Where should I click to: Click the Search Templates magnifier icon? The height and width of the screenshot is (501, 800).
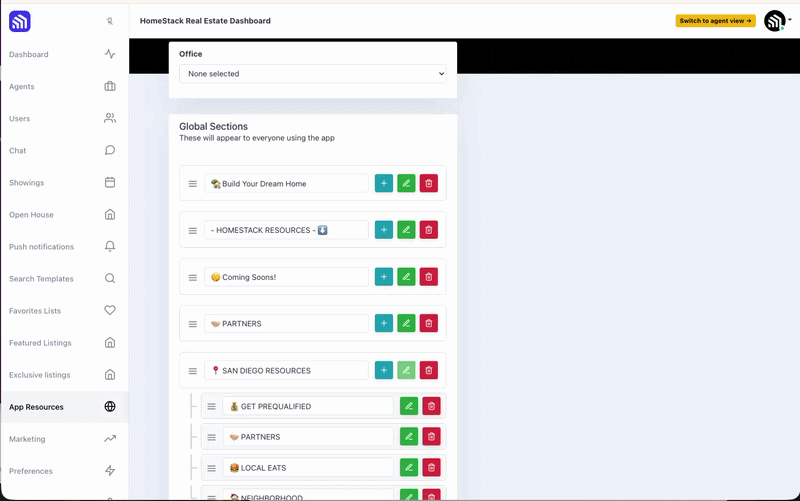click(x=110, y=279)
